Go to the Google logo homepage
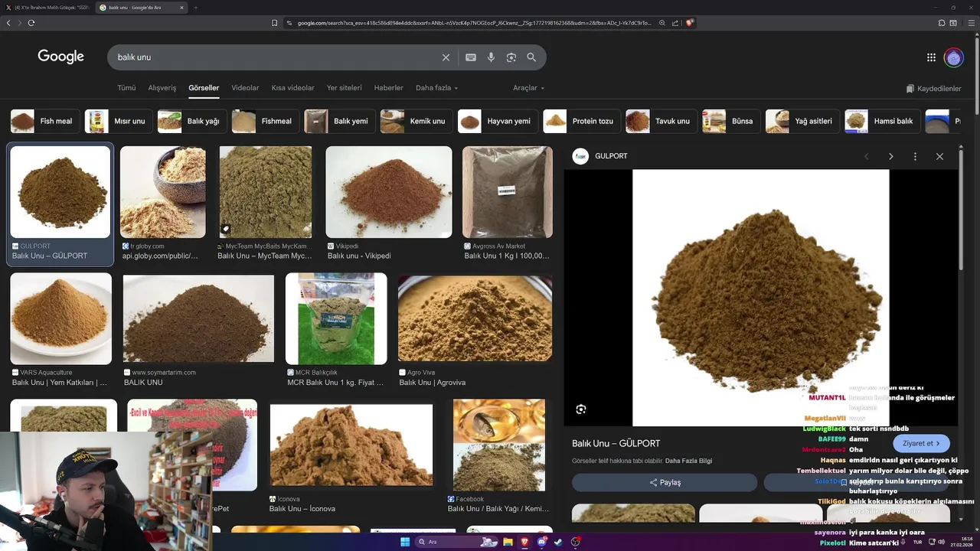This screenshot has width=980, height=551. pos(61,57)
